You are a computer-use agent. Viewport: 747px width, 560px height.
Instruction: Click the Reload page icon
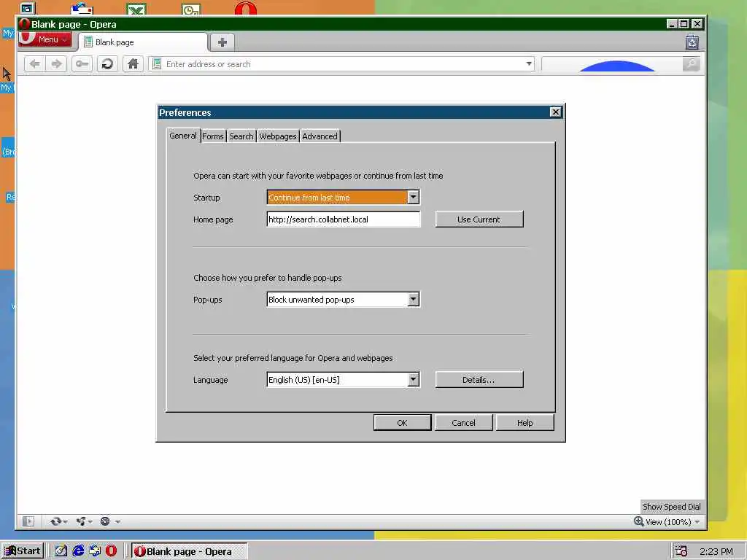point(108,64)
